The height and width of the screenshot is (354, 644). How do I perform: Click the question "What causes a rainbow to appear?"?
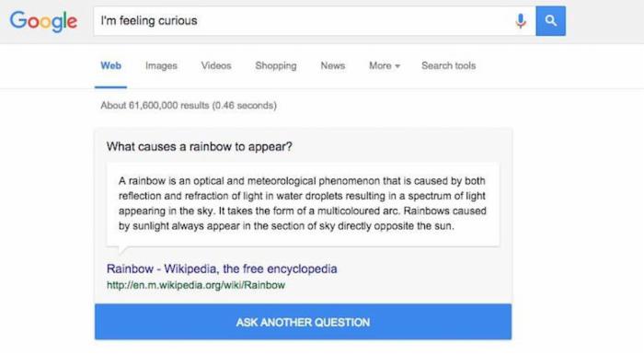point(200,146)
